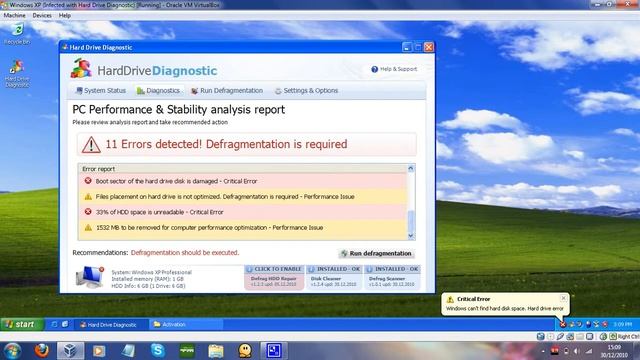Open the VirtualBox Devices menu

pos(42,16)
